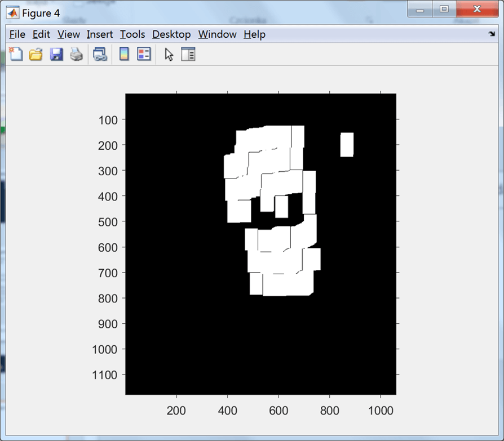Click the Figure 4 title text
This screenshot has width=504, height=441.
(41, 13)
